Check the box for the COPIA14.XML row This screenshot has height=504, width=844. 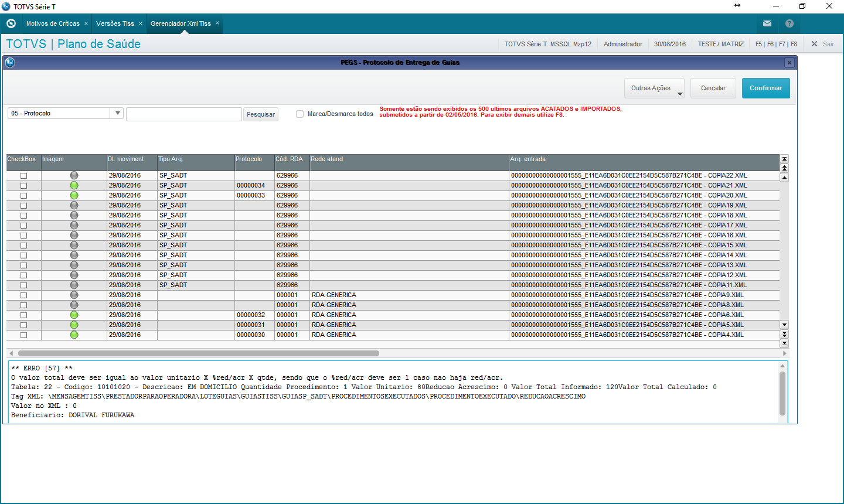tap(23, 256)
